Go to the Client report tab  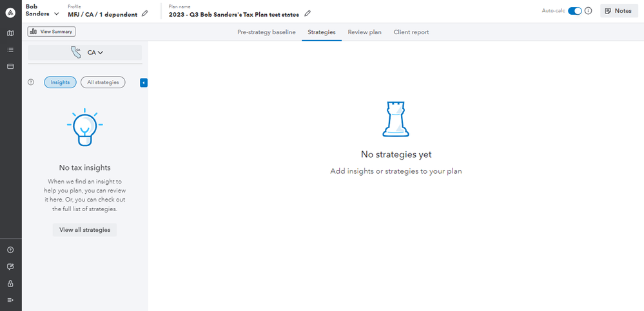click(x=411, y=32)
